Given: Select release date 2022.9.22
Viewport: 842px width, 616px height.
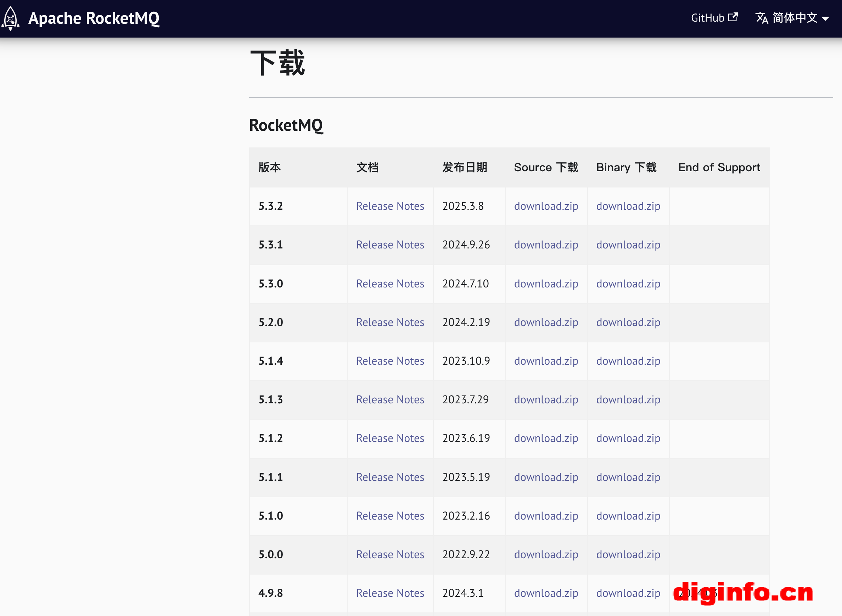Looking at the screenshot, I should 466,554.
